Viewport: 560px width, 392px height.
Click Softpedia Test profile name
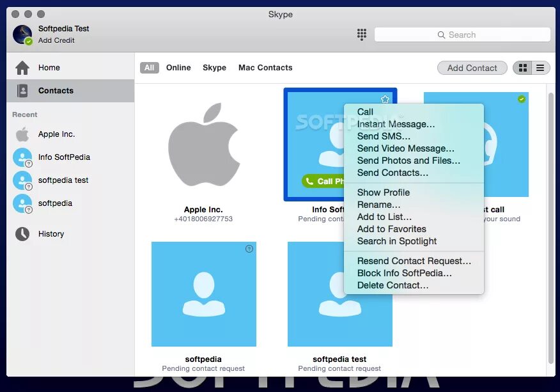(x=63, y=29)
